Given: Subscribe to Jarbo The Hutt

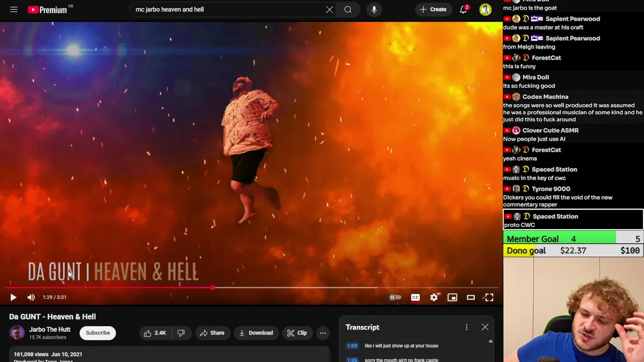Looking at the screenshot, I should tap(98, 333).
